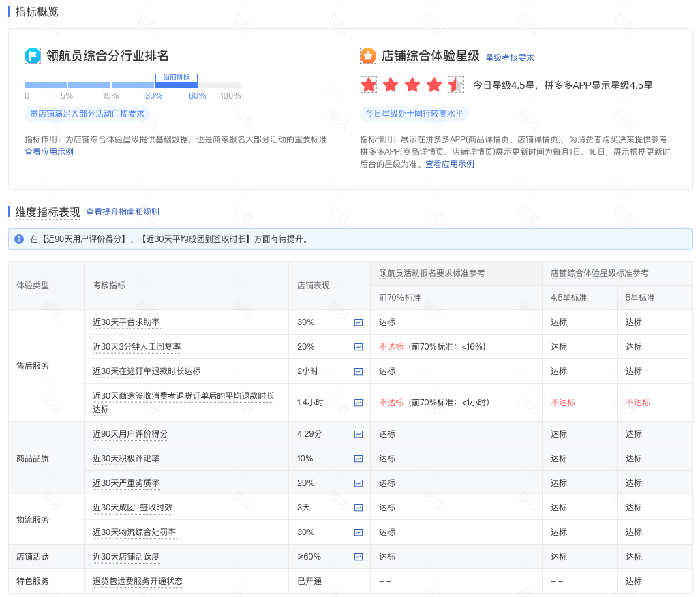Click the blue compass icon beside 领航员综合分行业排名
This screenshot has height=597, width=700.
[x=32, y=55]
